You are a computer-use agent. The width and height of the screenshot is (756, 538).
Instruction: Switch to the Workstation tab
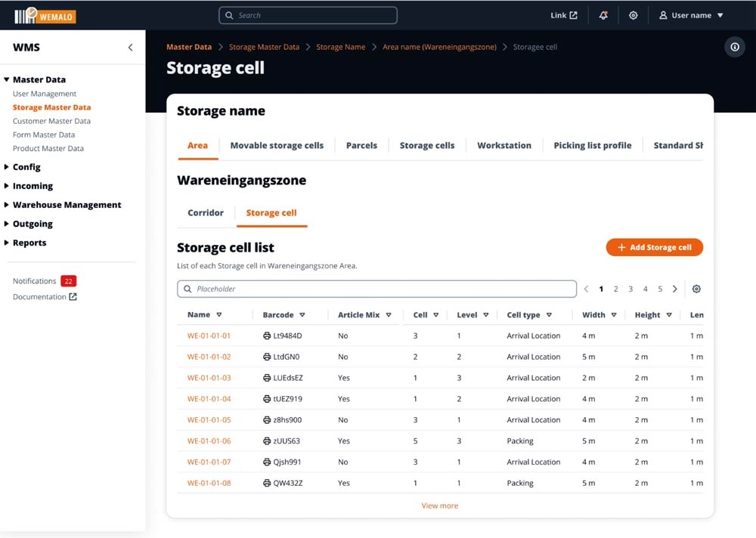click(x=504, y=146)
